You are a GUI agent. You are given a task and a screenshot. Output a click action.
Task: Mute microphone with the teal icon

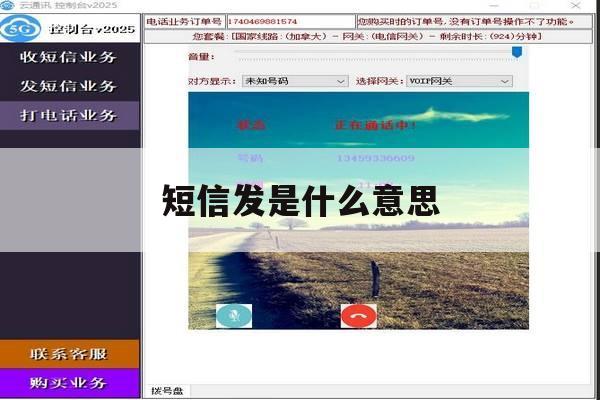point(234,316)
